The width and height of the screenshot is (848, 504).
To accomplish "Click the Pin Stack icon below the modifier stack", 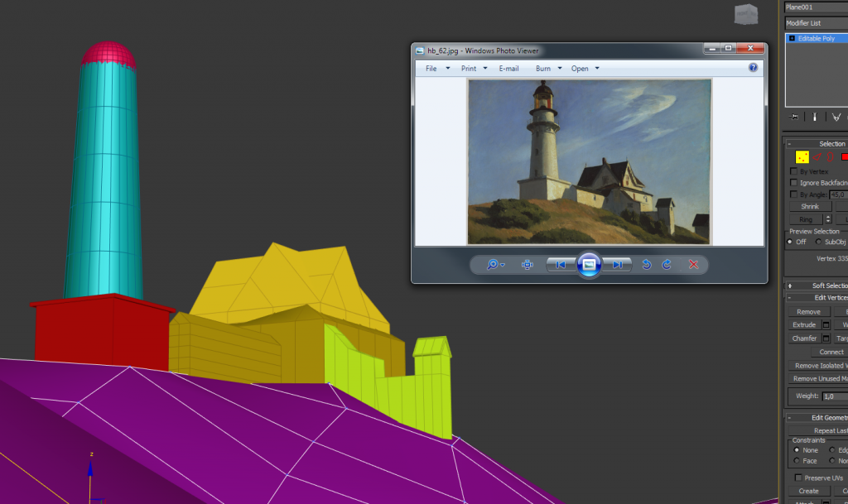I will tap(794, 117).
